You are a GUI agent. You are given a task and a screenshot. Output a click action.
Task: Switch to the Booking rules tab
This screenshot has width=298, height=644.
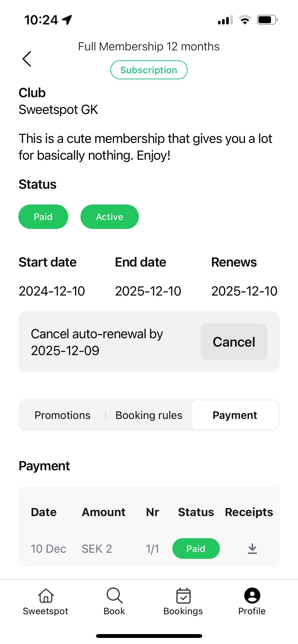tap(149, 415)
